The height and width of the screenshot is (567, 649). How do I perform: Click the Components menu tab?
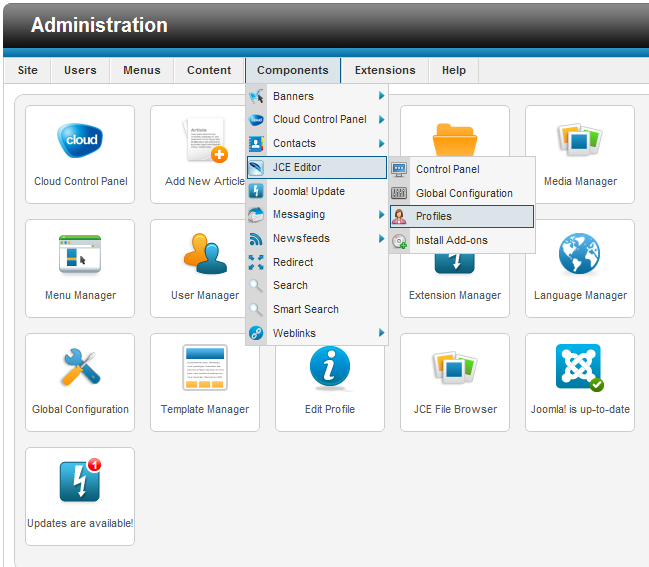tap(293, 70)
